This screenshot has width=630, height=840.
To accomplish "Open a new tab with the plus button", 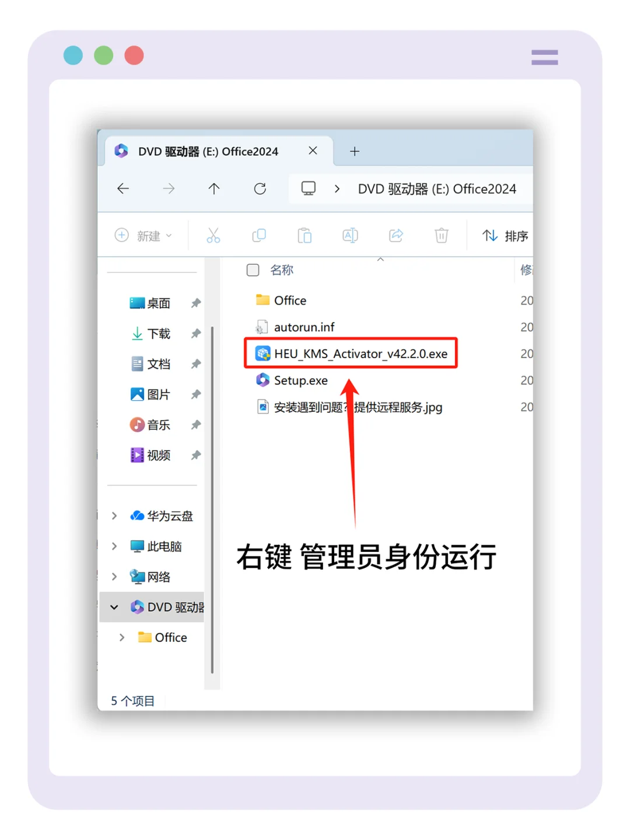I will point(354,151).
